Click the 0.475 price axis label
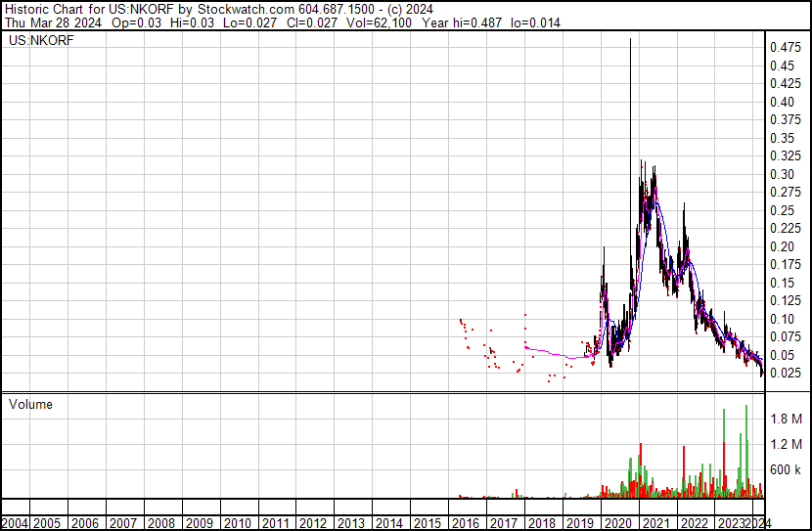 tap(786, 48)
